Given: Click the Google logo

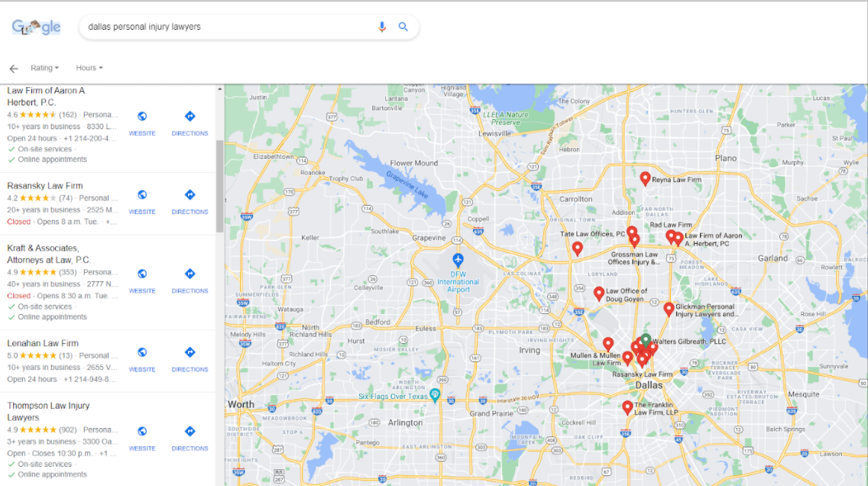Looking at the screenshot, I should click(36, 28).
